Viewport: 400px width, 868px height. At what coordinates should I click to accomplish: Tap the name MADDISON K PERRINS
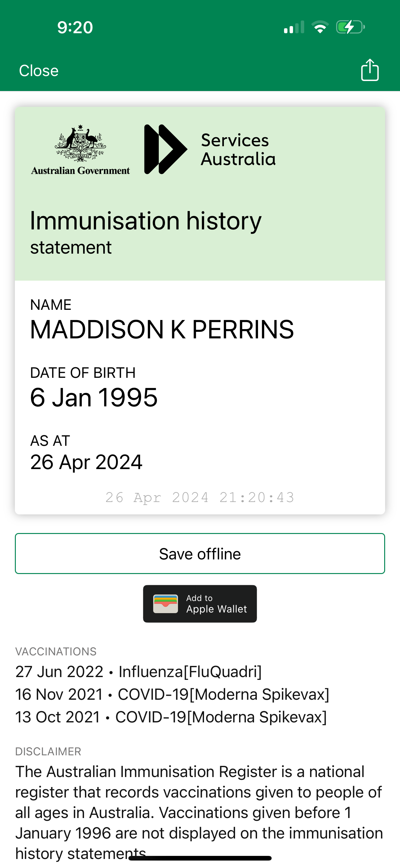click(x=162, y=330)
